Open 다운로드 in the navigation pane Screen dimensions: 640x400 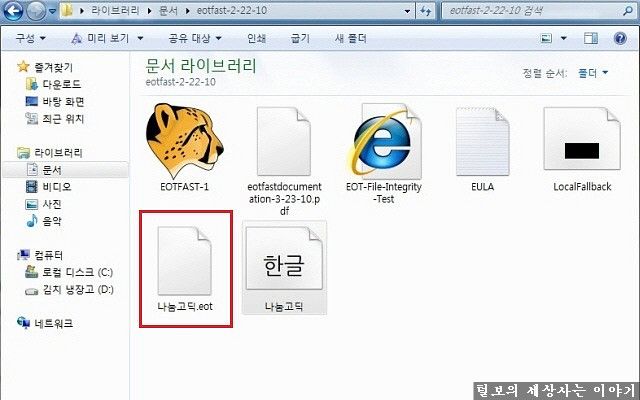coord(62,84)
